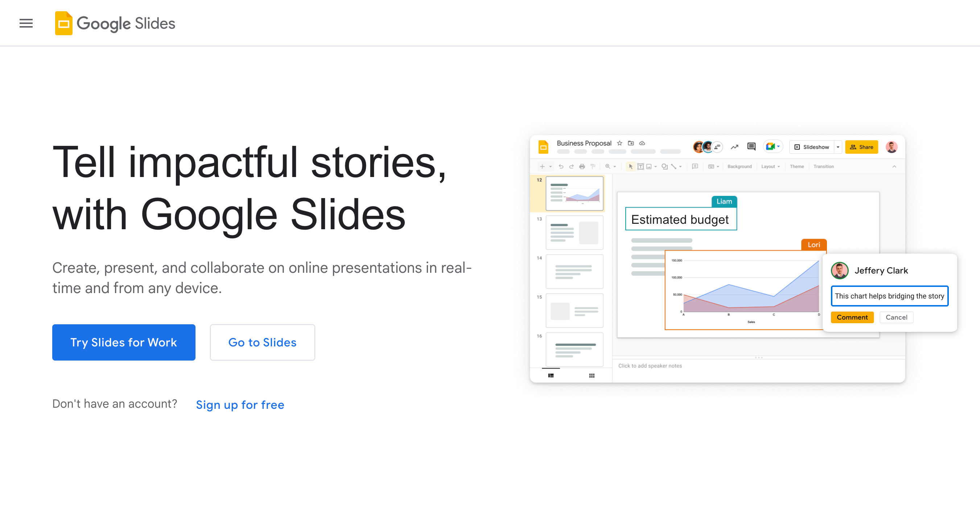
Task: Open the Theme toolbar option
Action: (x=796, y=166)
